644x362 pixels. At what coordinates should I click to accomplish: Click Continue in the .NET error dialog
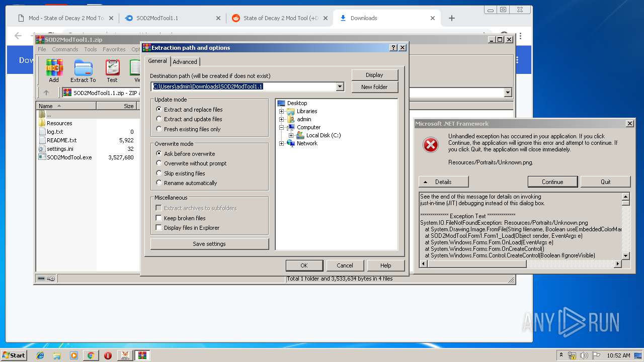[552, 182]
